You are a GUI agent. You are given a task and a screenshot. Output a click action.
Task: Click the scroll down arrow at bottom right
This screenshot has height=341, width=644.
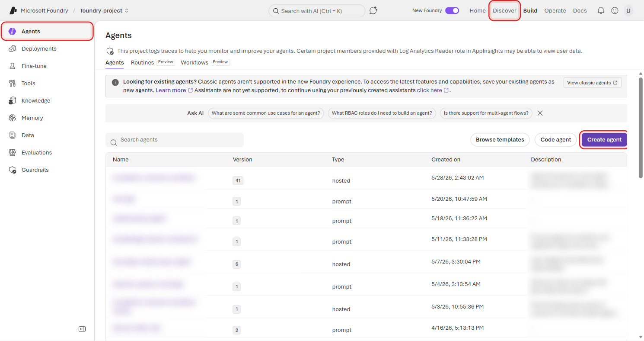pyautogui.click(x=641, y=337)
